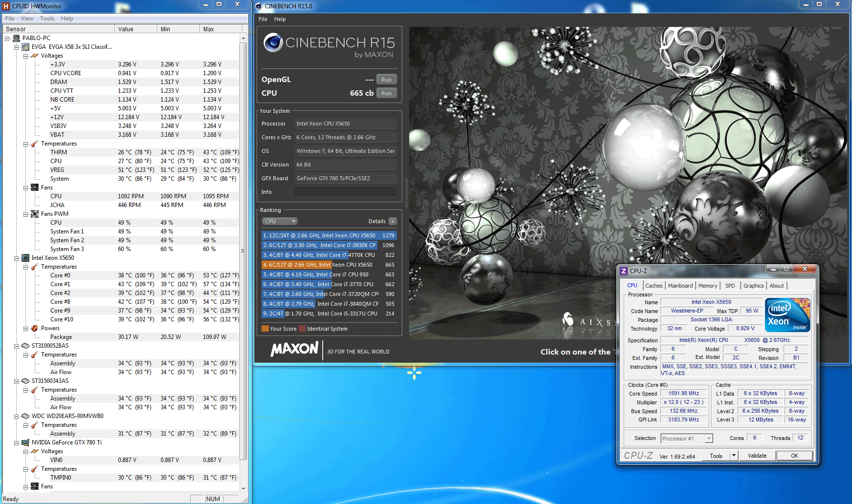Open the Tools menu in HWMonitor

47,19
